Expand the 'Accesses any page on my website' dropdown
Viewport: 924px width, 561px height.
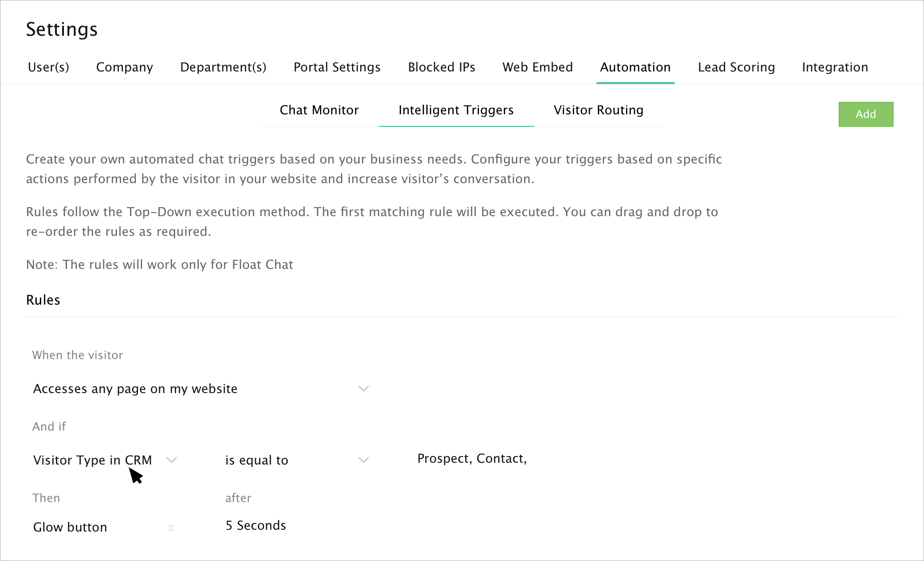coord(201,389)
